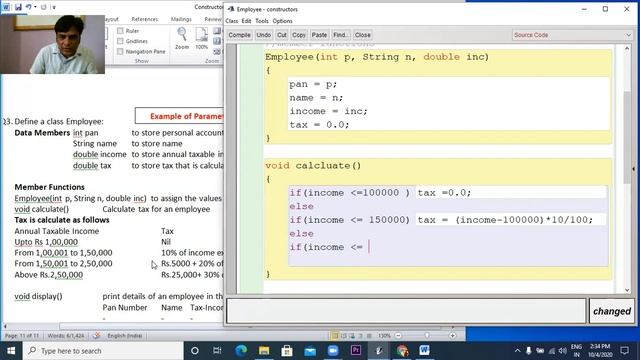
Task: Open Customize Quick Access Toolbar dropdown in Word
Action: tap(54, 7)
